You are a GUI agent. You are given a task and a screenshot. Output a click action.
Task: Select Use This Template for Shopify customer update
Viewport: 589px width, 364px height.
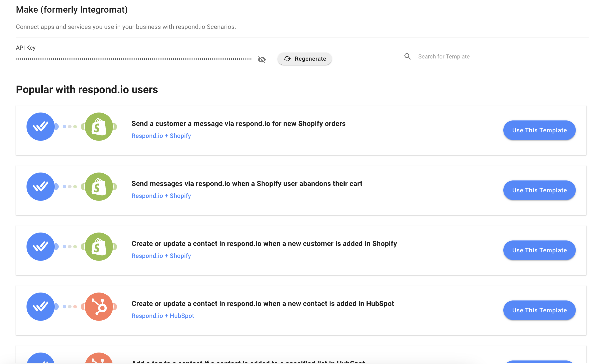click(539, 250)
